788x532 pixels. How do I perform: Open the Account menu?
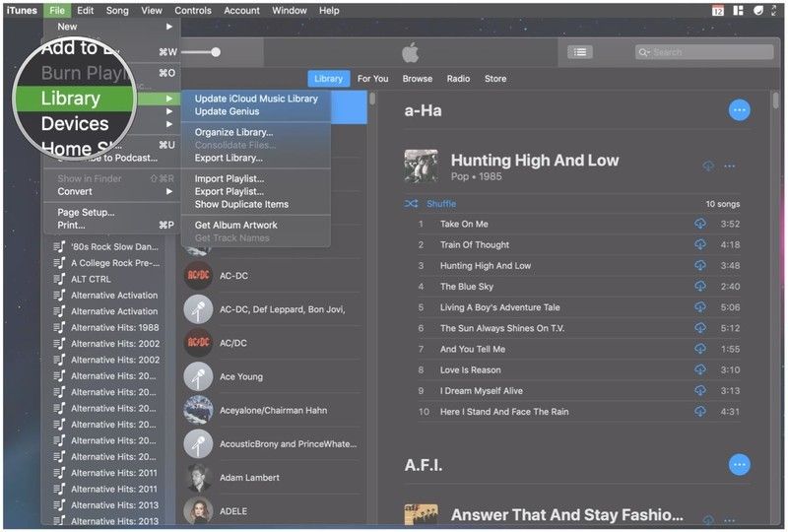coord(241,10)
